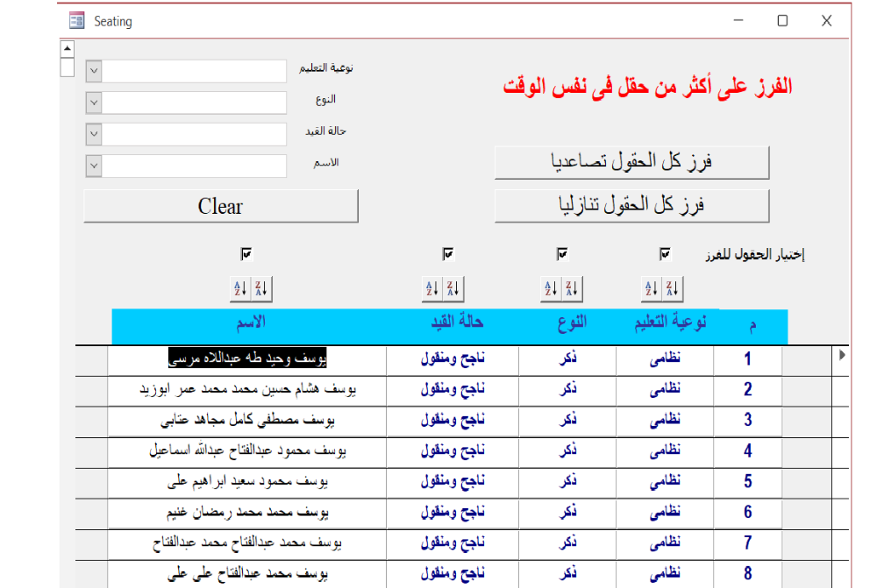This screenshot has width=877, height=588.
Task: Click inside the النوع combo text field
Action: (194, 103)
